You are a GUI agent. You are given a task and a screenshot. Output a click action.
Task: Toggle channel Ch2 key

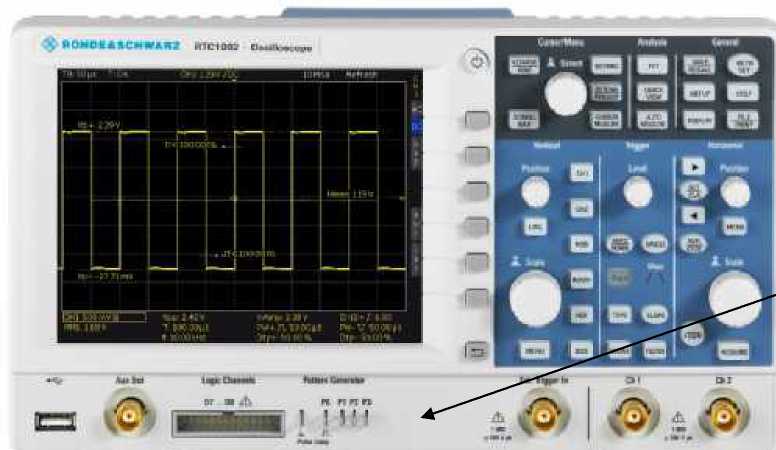580,208
